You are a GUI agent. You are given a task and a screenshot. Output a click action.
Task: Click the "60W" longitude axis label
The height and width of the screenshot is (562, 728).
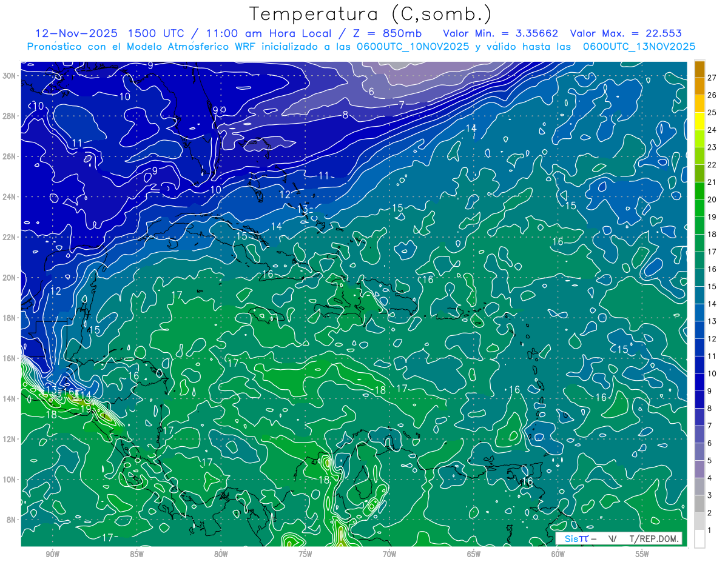pos(558,554)
